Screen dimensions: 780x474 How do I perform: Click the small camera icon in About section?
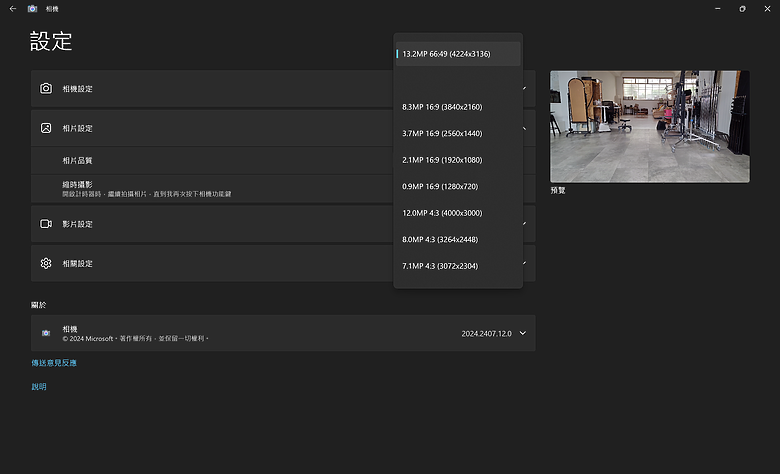(x=46, y=333)
